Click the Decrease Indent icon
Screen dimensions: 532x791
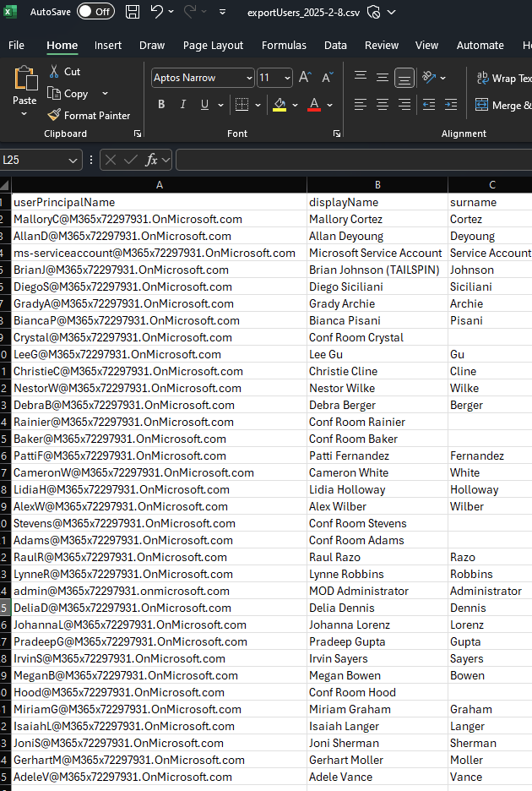point(429,105)
